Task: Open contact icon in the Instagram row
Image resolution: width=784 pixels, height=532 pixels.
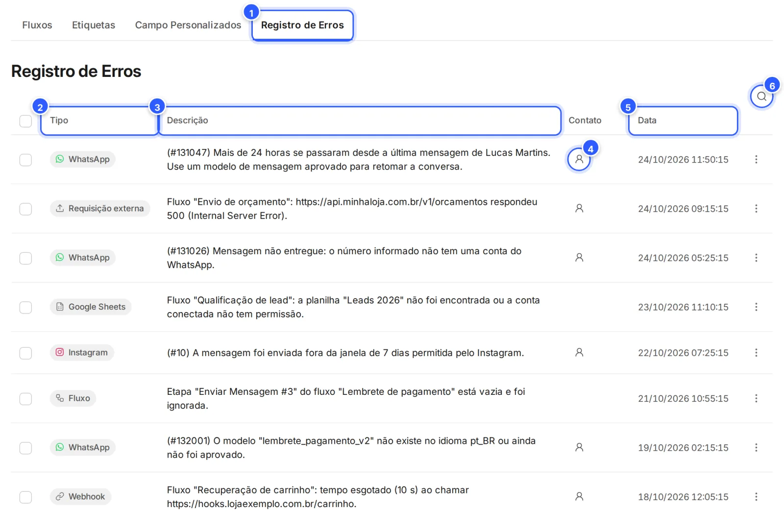Action: click(x=579, y=353)
